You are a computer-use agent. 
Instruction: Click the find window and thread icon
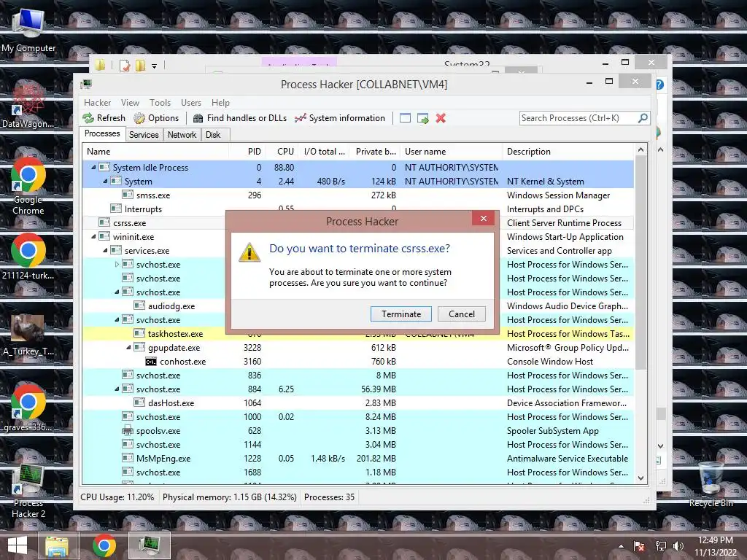coord(422,118)
